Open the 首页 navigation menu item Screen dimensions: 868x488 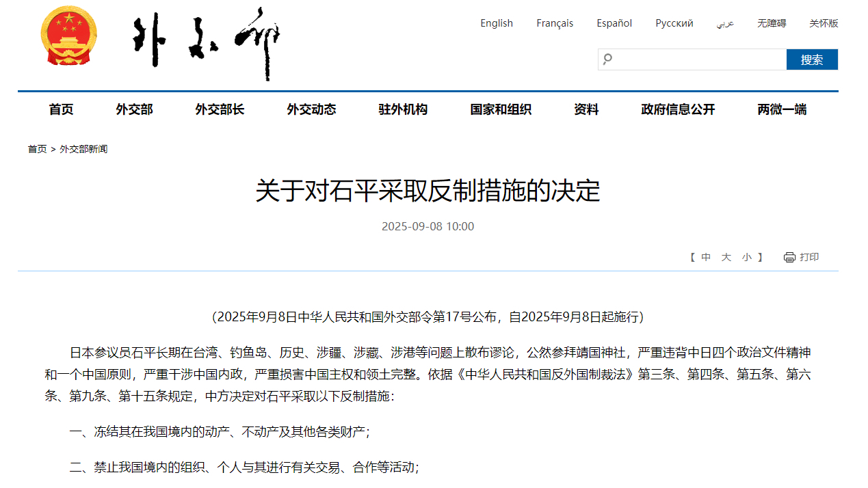pos(61,109)
